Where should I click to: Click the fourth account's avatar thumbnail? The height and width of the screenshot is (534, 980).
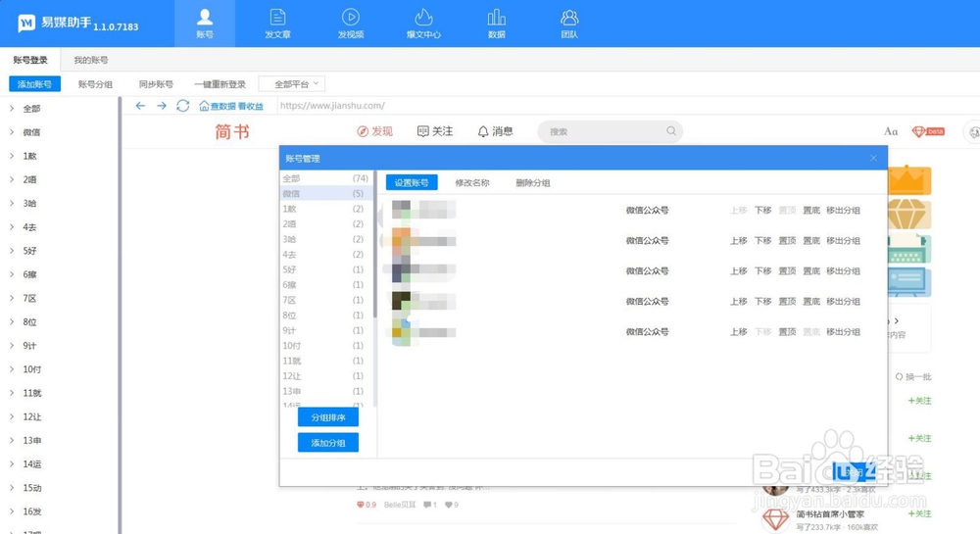(x=401, y=301)
